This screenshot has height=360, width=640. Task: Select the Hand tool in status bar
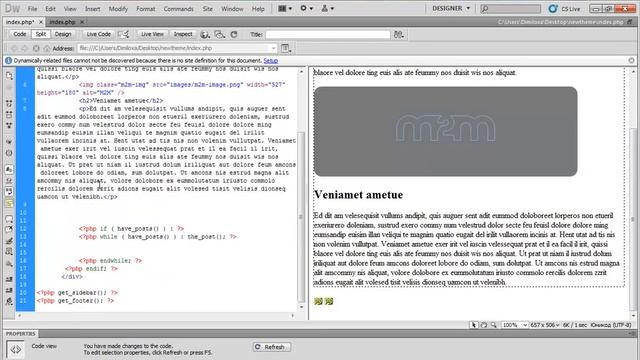point(484,325)
